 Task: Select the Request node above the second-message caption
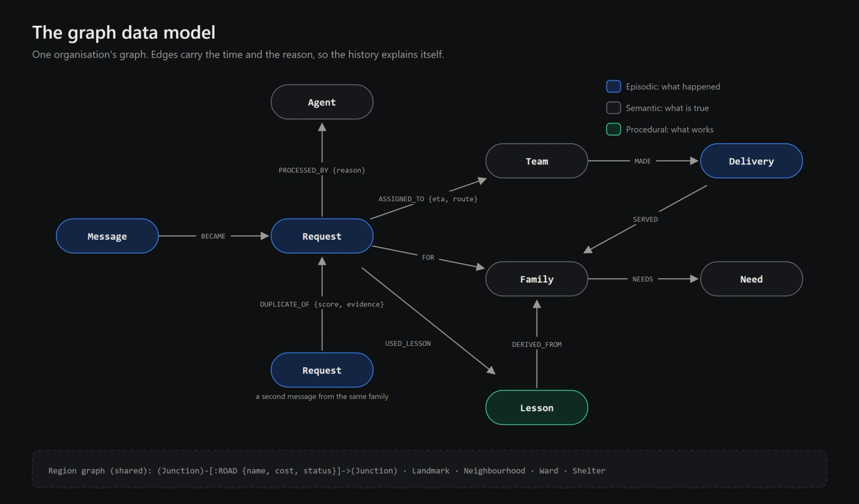[322, 370]
